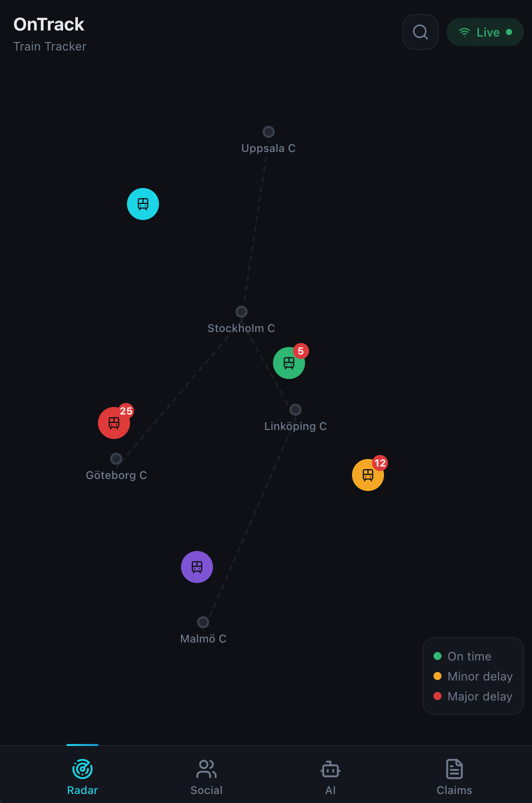Select the Radar tab
This screenshot has width=532, height=803.
[x=82, y=777]
